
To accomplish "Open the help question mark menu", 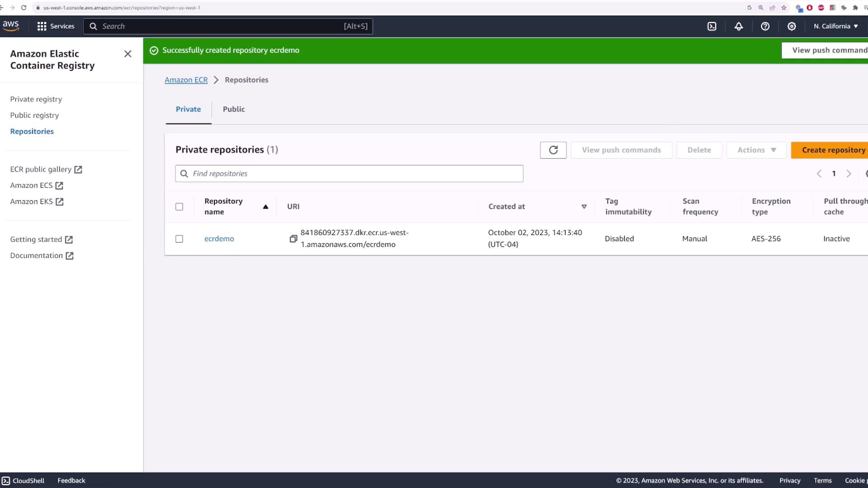I will coord(765,26).
